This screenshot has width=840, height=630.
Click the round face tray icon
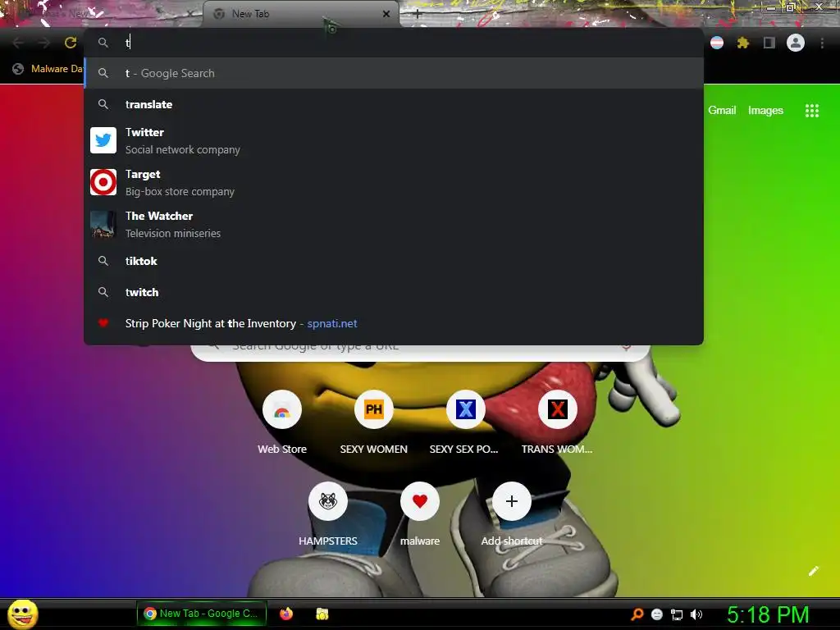tap(657, 614)
